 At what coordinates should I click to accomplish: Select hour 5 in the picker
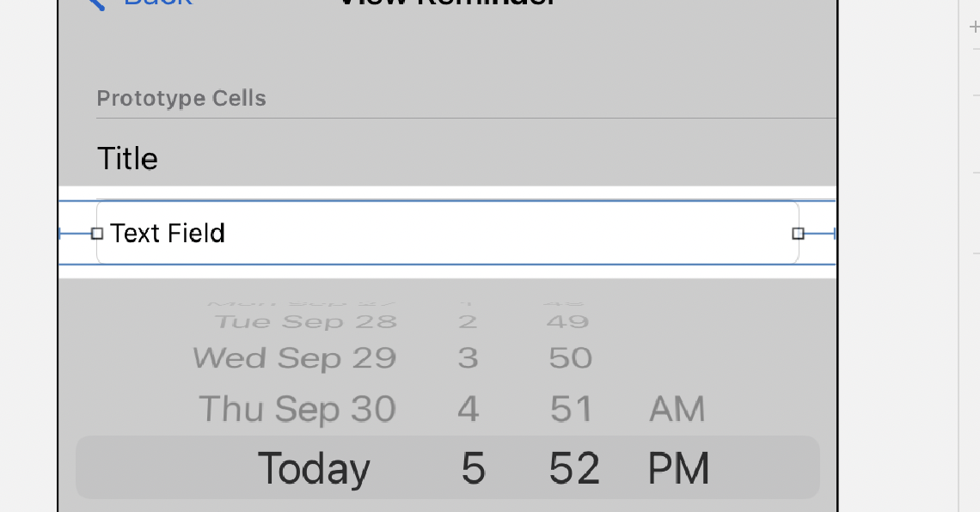[x=473, y=469]
